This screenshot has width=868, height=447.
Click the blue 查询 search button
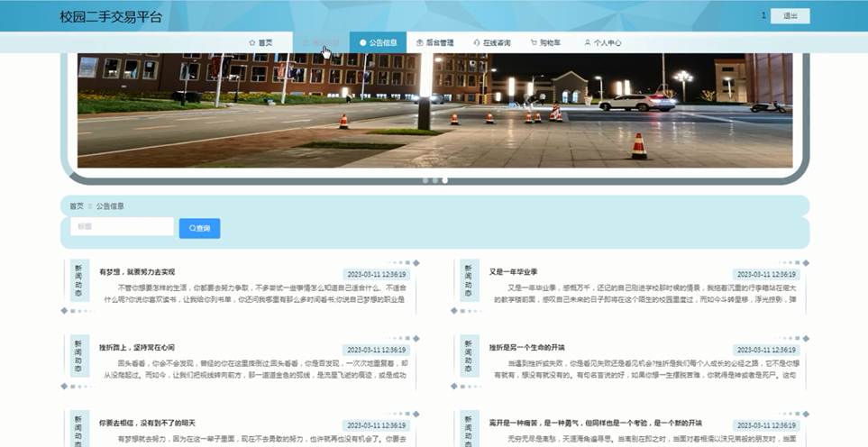199,229
